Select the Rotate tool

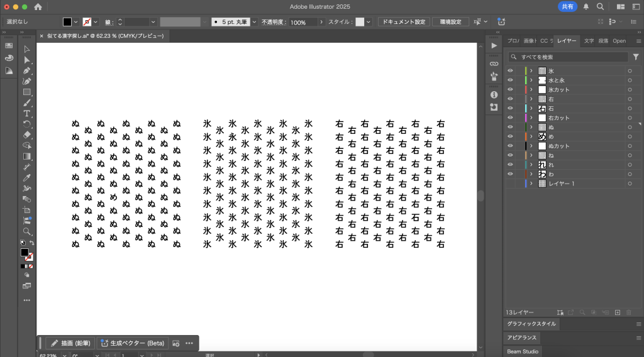tap(26, 124)
